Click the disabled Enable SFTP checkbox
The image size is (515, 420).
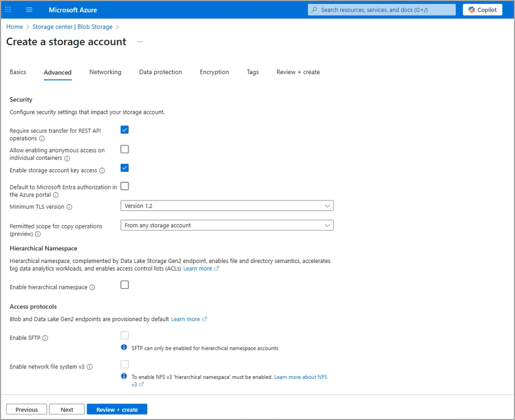[125, 335]
